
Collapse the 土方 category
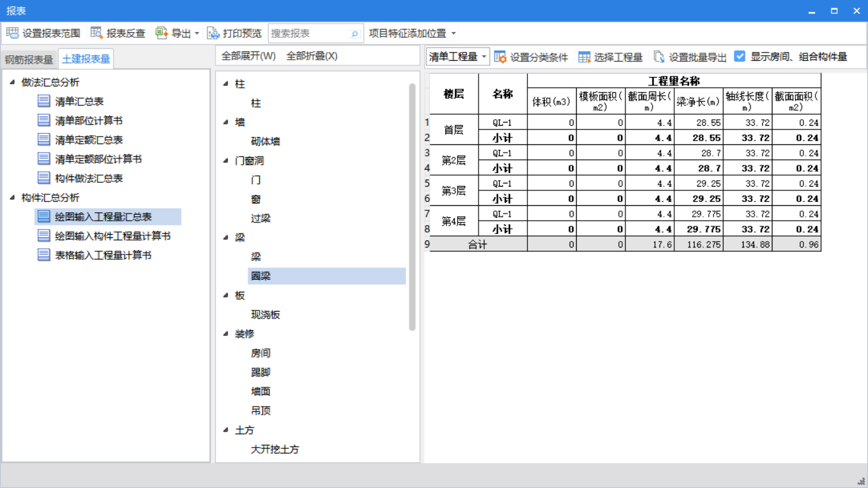226,430
